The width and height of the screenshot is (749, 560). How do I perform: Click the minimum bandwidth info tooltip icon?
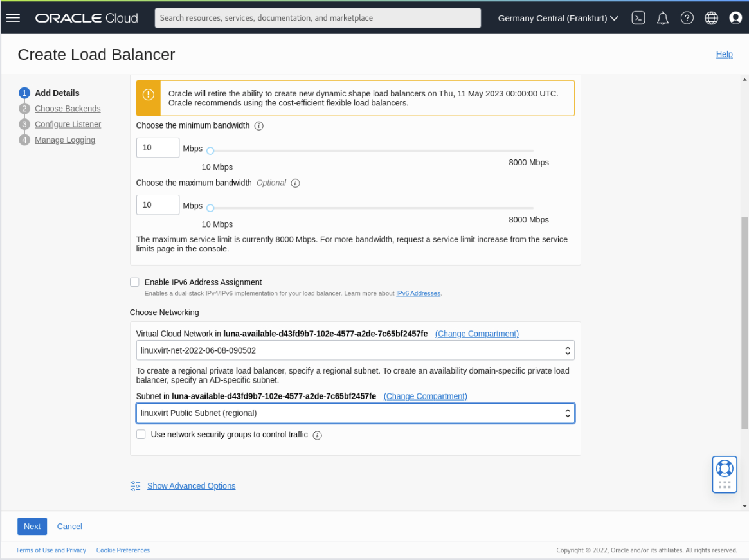click(258, 125)
